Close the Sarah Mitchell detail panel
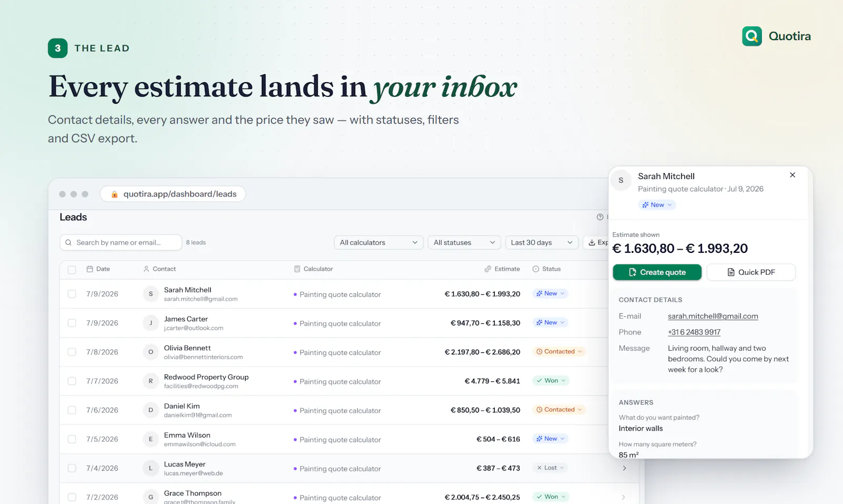 pos(792,175)
